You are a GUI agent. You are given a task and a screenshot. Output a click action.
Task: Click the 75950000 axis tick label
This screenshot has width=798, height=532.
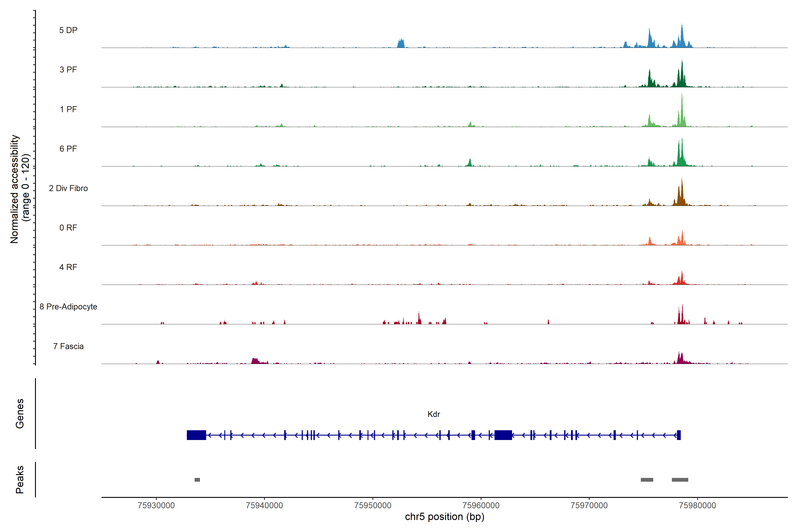pos(373,505)
